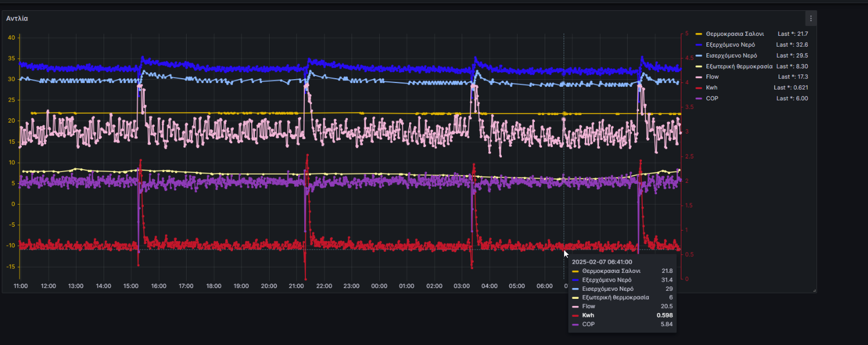Screen dimensions: 868x345
Task: Open color picker for Θερμοκρασια Σαλονι swatch
Action: 699,34
